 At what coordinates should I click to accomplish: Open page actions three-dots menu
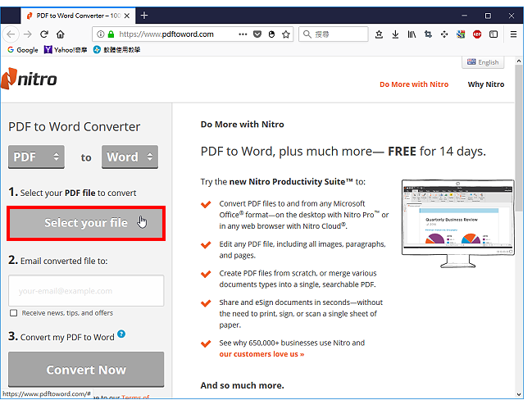243,34
